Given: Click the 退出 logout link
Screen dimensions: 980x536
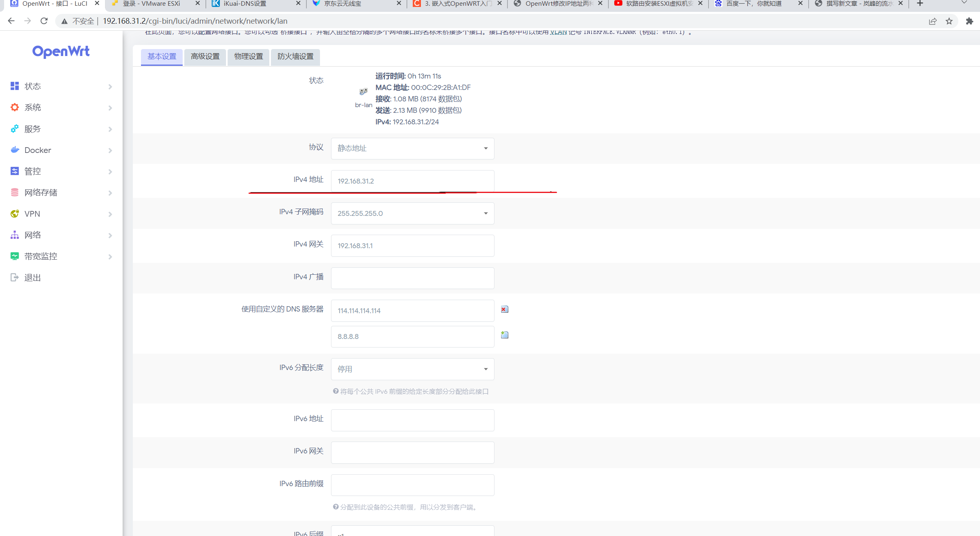Looking at the screenshot, I should [x=32, y=278].
